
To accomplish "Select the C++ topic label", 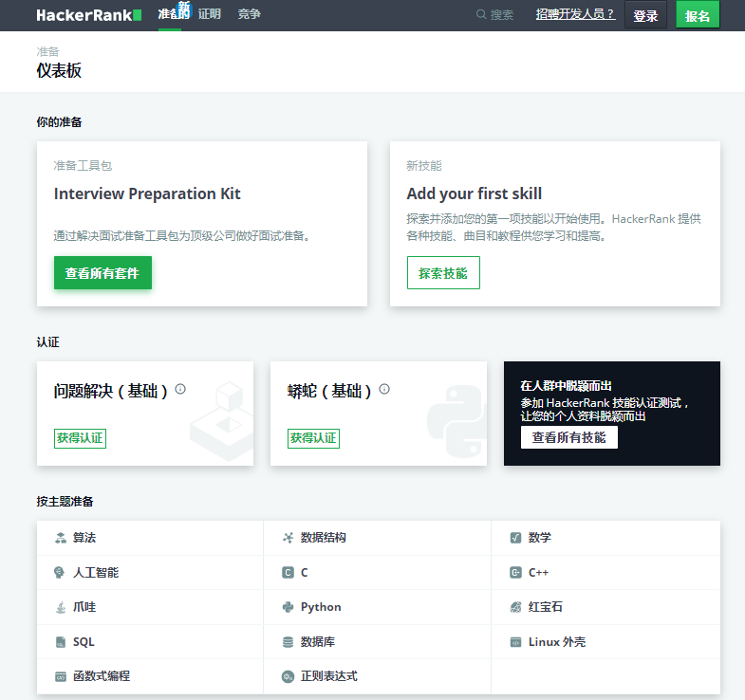I will [538, 572].
